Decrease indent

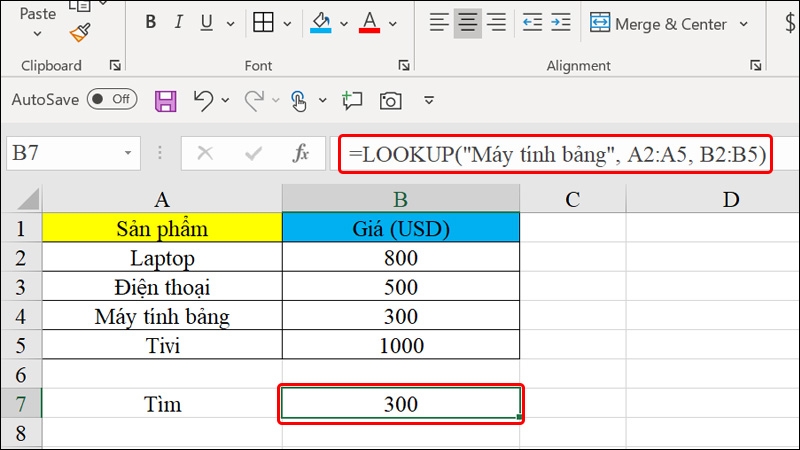coord(532,22)
